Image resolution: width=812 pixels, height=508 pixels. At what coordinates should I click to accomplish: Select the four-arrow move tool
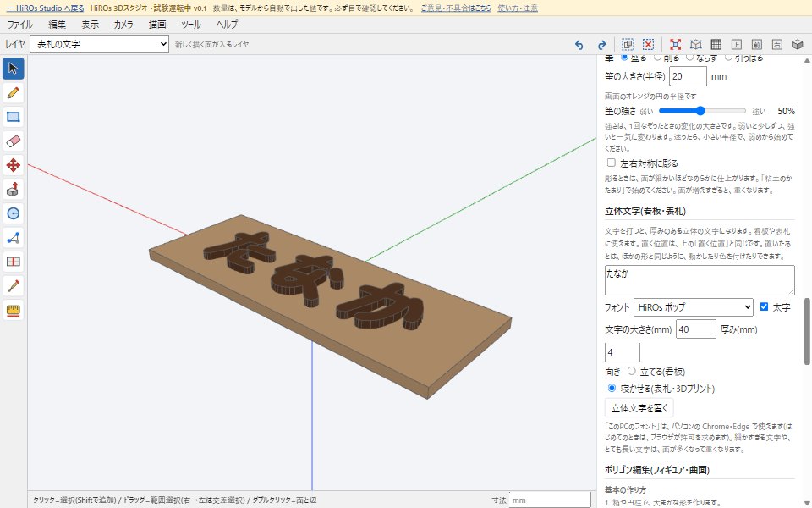(14, 165)
